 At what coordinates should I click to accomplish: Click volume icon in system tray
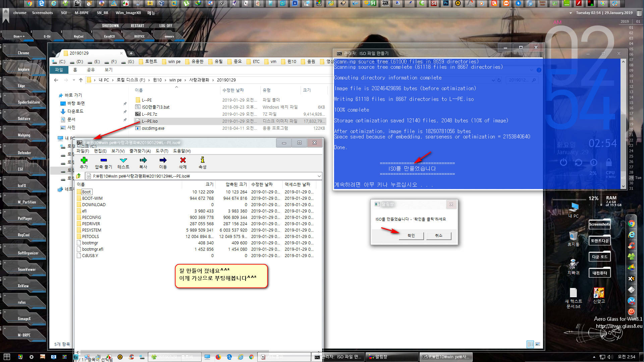[x=610, y=357]
